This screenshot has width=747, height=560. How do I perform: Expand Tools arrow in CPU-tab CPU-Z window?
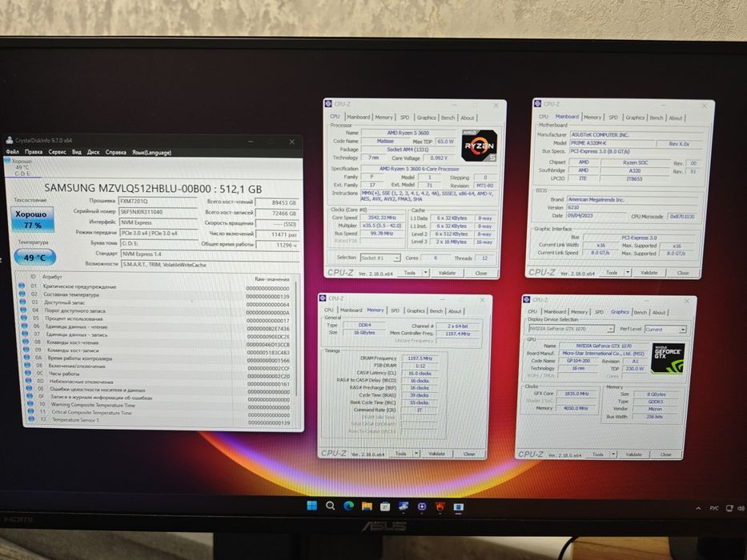point(425,273)
